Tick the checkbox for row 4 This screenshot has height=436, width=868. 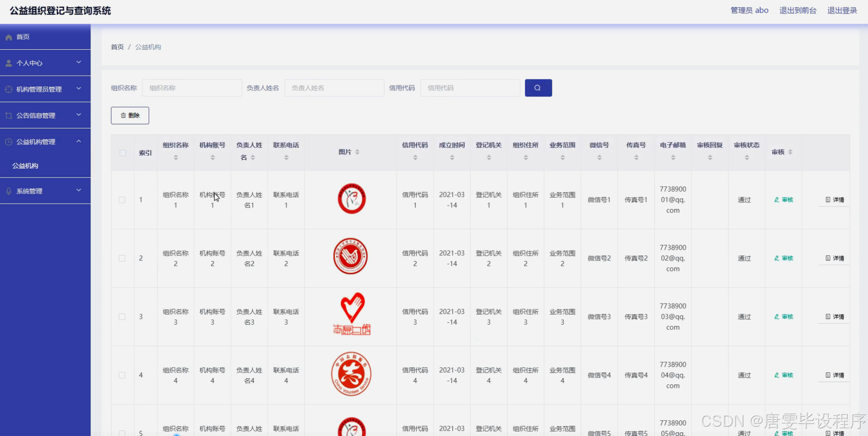[122, 375]
